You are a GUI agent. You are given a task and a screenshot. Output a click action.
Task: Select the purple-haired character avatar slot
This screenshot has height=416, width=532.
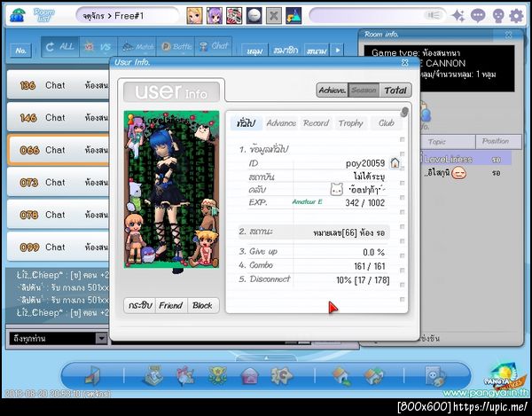click(215, 16)
